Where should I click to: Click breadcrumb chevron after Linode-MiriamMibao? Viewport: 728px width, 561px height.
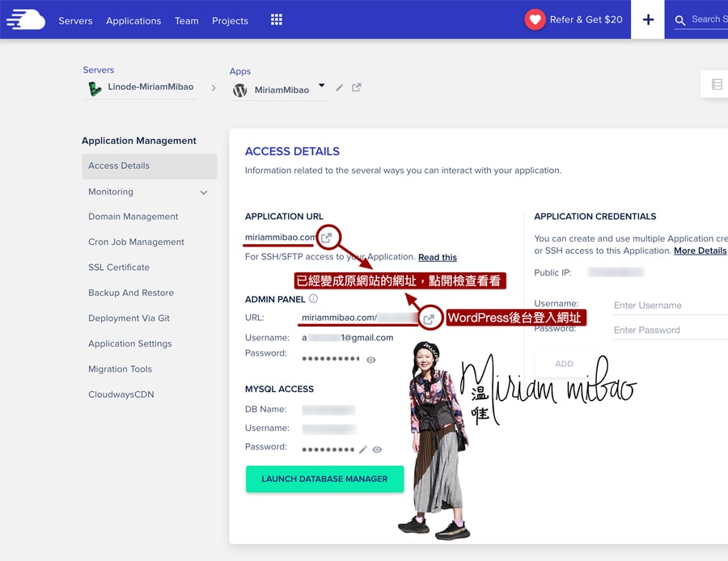point(213,87)
